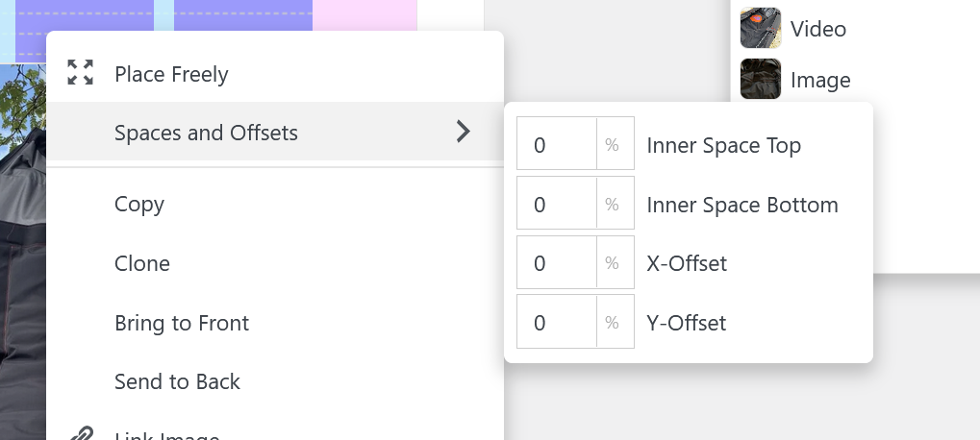Expand the Spaces and Offsets submenu arrow

464,132
